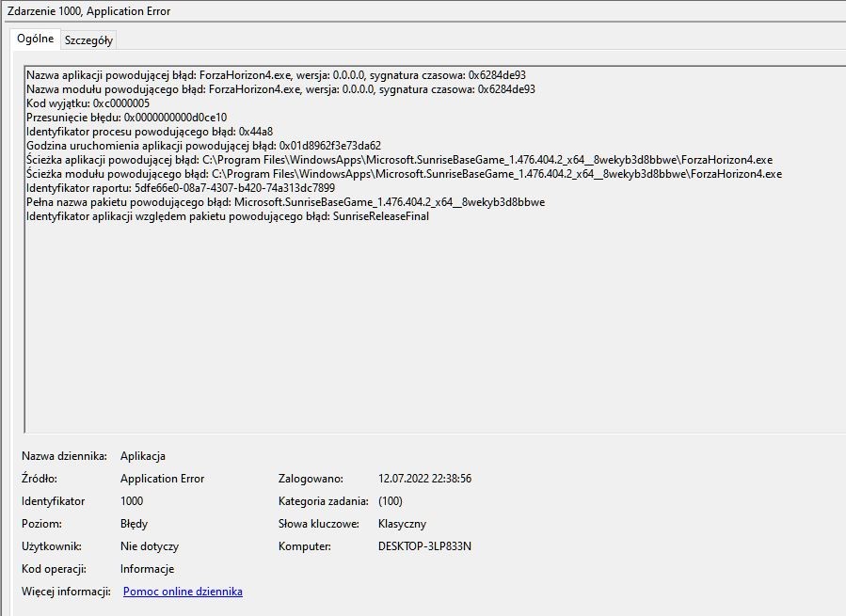
Task: Click the 'Application Error' source value
Action: click(162, 479)
